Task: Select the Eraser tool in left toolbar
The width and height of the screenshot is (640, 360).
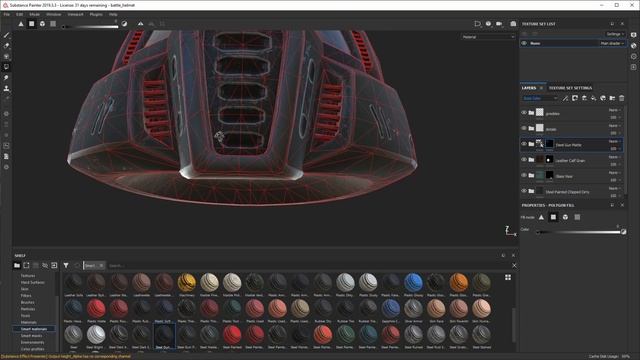Action: pos(6,46)
